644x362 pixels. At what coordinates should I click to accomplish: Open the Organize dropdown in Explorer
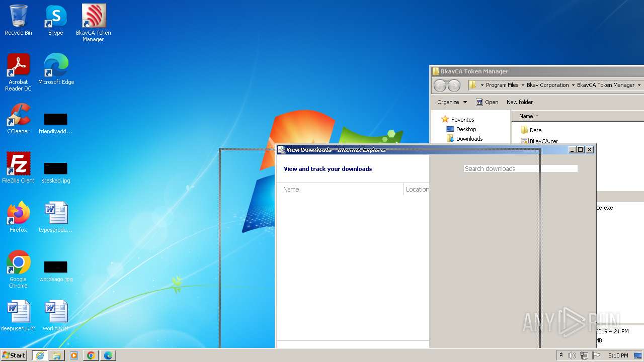452,102
